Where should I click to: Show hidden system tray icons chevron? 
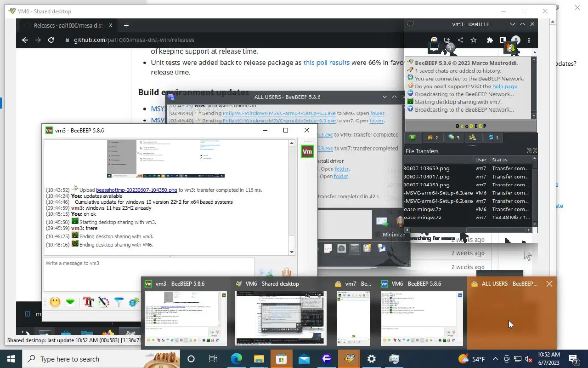tap(495, 359)
